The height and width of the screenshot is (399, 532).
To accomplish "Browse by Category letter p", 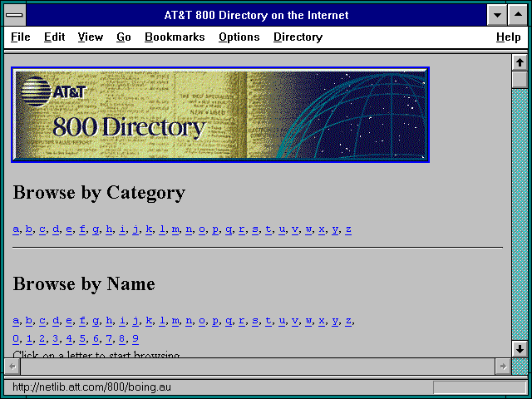I will pyautogui.click(x=215, y=229).
